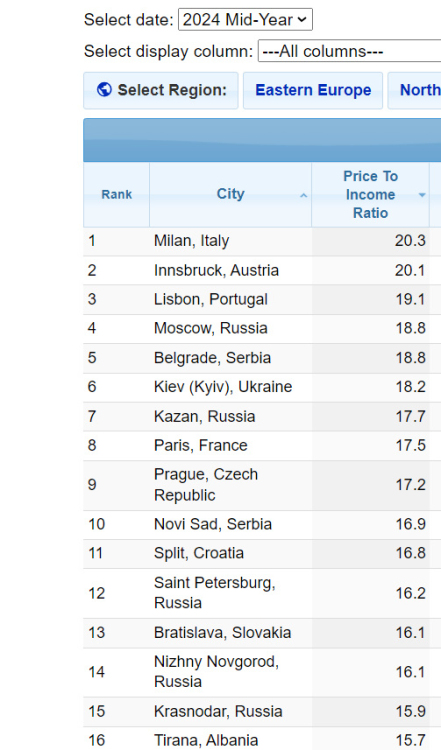Sort table by City column header
441x750 pixels.
[x=231, y=195]
